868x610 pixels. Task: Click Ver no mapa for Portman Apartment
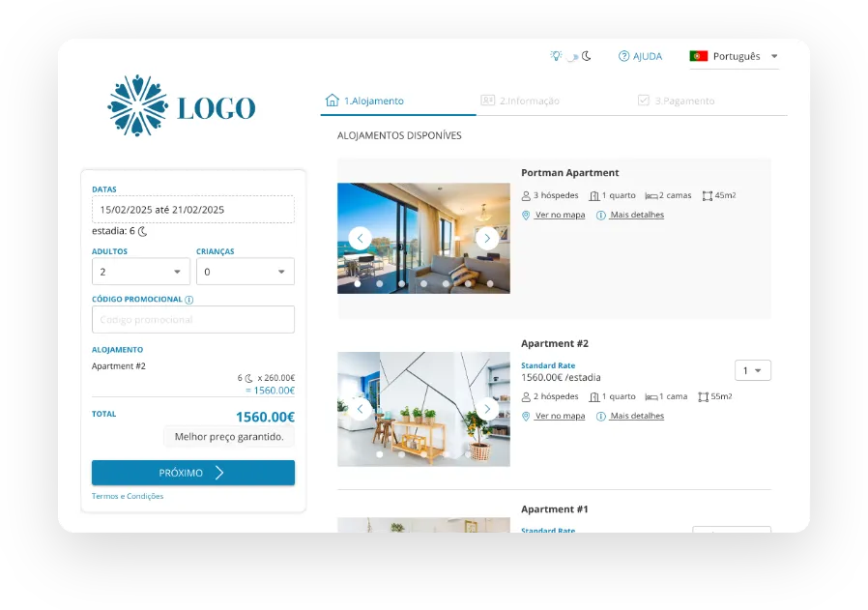point(560,215)
